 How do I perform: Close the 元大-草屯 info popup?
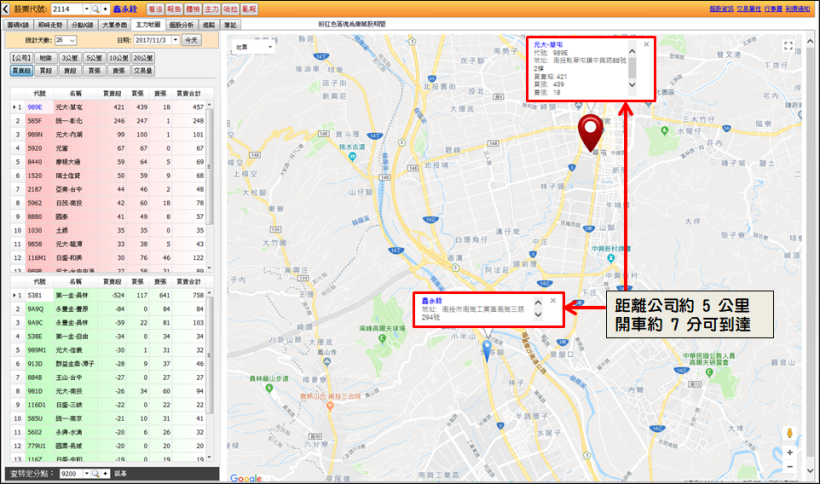tap(646, 44)
